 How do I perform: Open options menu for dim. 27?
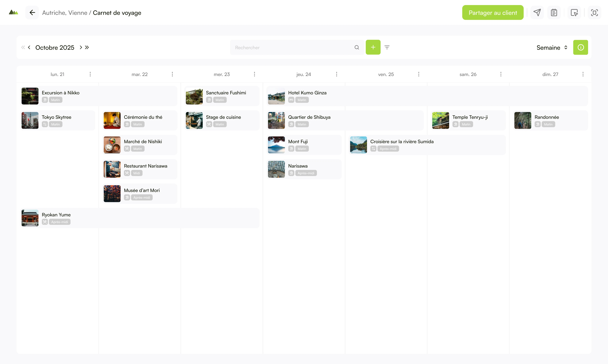pos(583,74)
